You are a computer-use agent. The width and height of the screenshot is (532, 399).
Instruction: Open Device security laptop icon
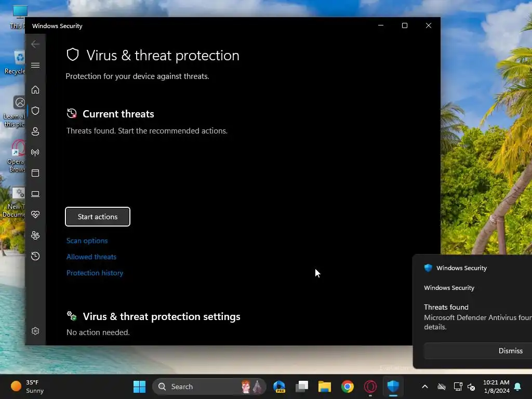[35, 194]
